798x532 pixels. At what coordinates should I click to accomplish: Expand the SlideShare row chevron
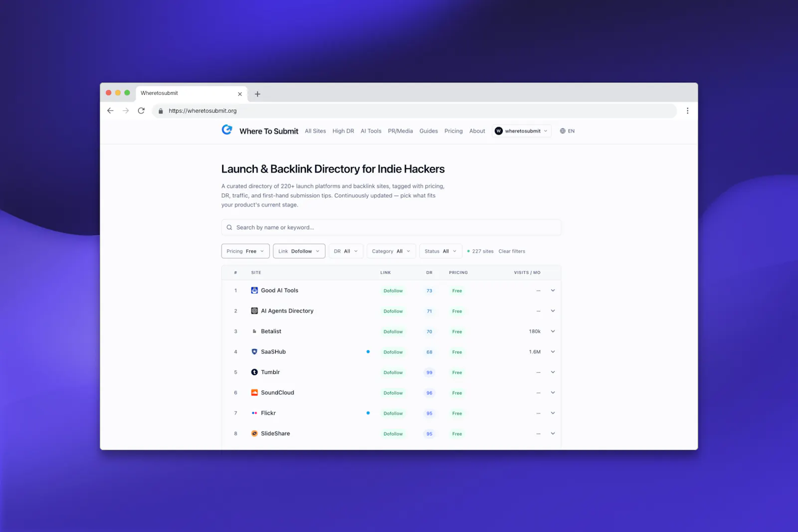pyautogui.click(x=553, y=433)
